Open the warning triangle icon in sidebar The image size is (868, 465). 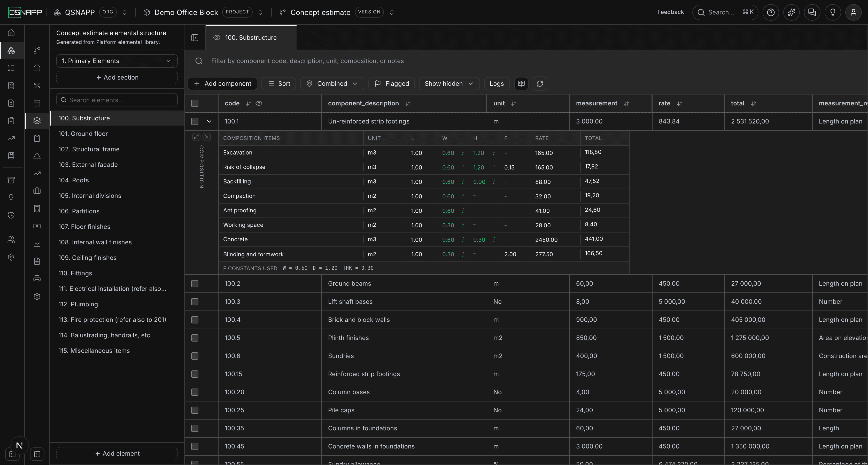pyautogui.click(x=37, y=156)
